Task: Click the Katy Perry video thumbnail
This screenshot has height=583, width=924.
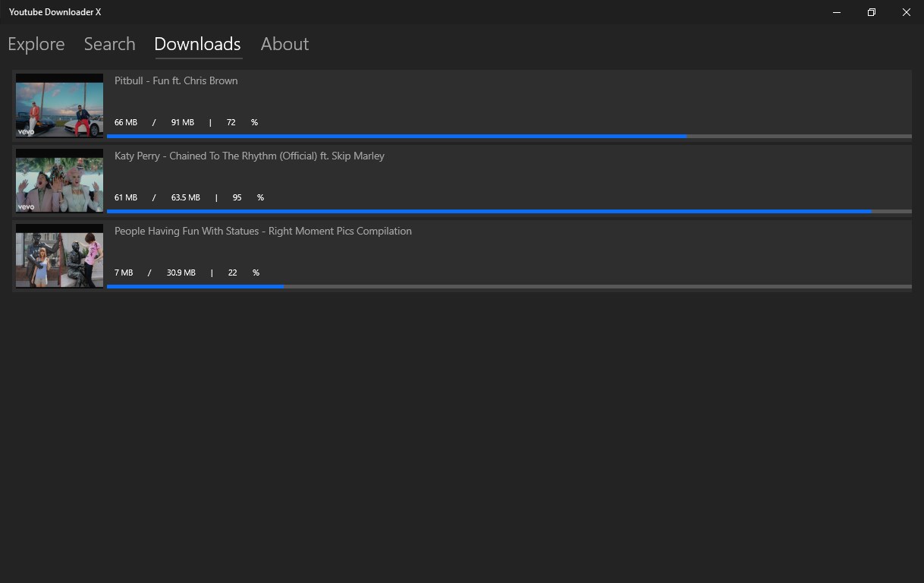Action: 59,181
